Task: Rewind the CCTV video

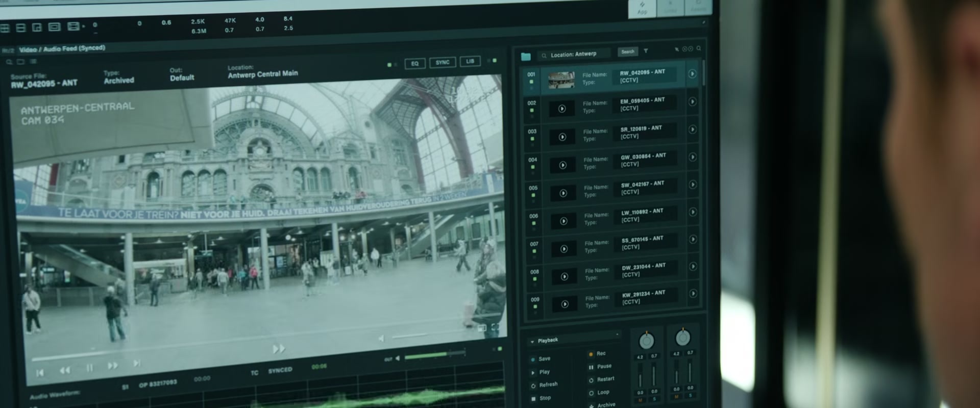Action: point(65,370)
